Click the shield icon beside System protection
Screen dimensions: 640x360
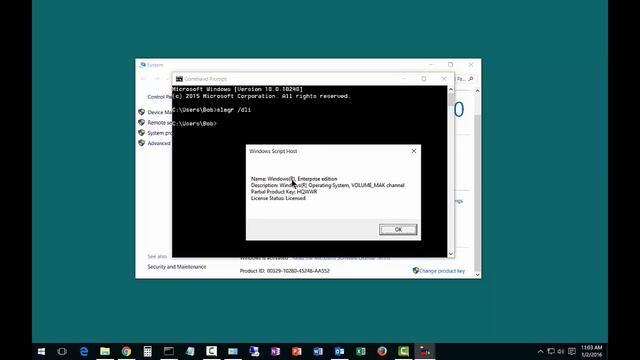pos(142,133)
